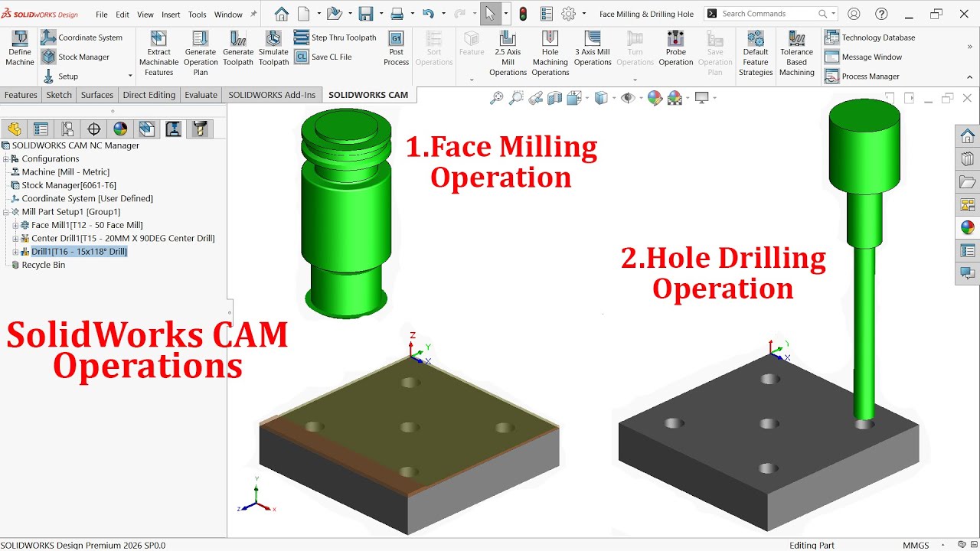Screen dimensions: 980x551
Task: Switch to SOLIDWORKS Add-Ins tab
Action: (272, 95)
